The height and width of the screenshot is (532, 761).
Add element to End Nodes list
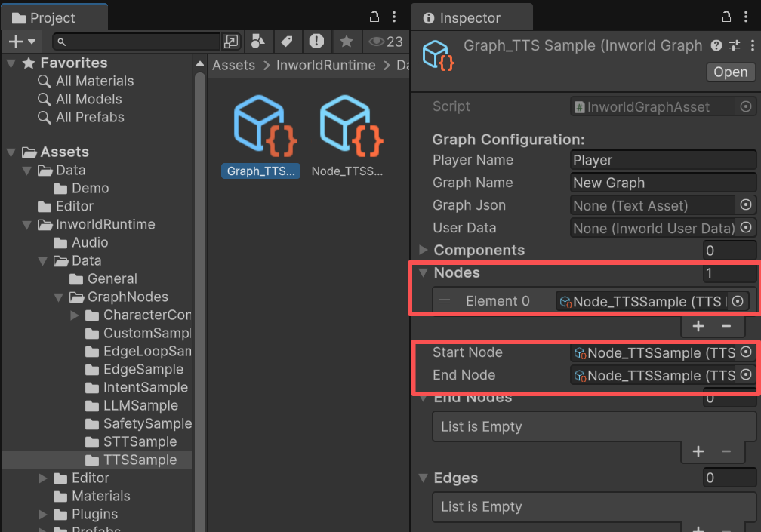click(698, 451)
